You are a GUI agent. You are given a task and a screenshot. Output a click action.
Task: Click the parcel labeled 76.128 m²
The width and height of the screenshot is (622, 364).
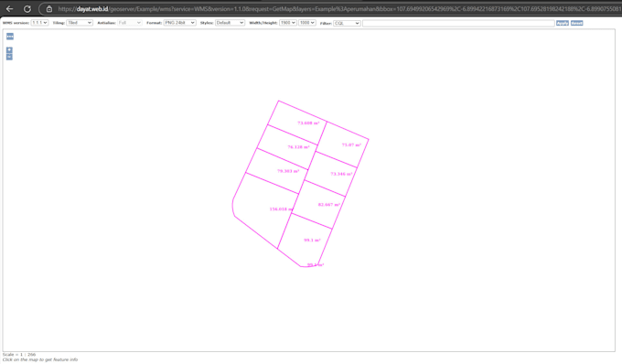pos(288,146)
